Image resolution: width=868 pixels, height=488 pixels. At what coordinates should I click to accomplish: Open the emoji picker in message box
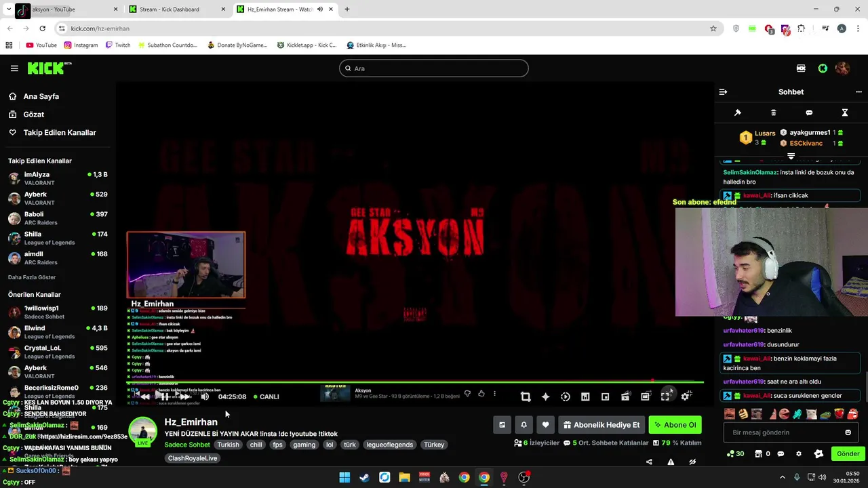[x=848, y=432]
